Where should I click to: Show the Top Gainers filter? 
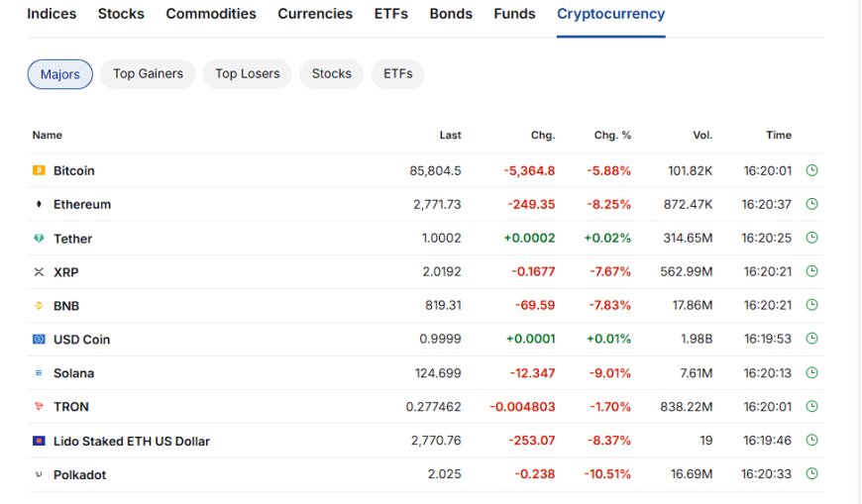(148, 73)
